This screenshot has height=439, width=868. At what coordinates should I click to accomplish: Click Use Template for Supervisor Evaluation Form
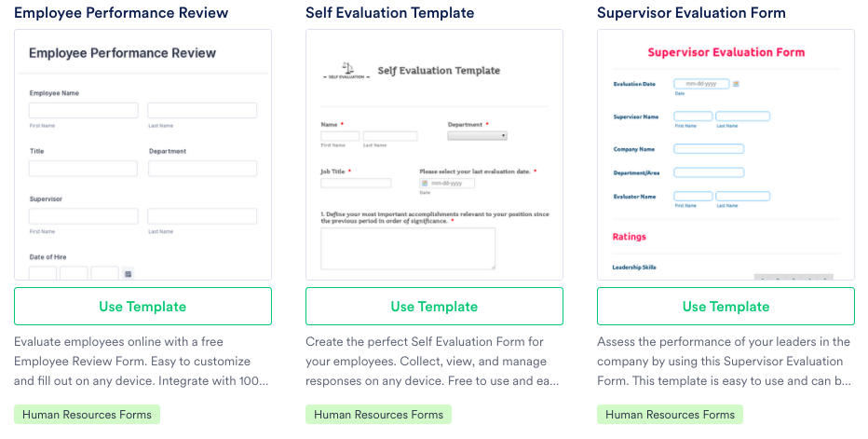[x=726, y=307]
